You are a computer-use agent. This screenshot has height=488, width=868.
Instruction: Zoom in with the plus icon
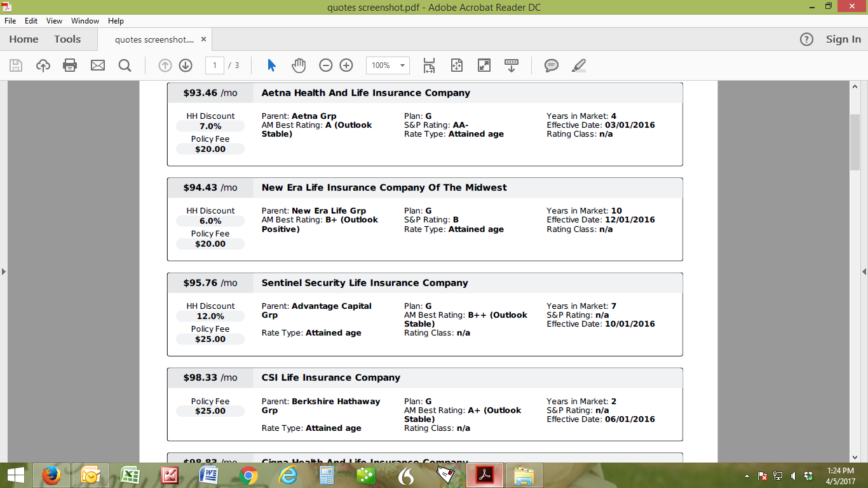(x=346, y=65)
